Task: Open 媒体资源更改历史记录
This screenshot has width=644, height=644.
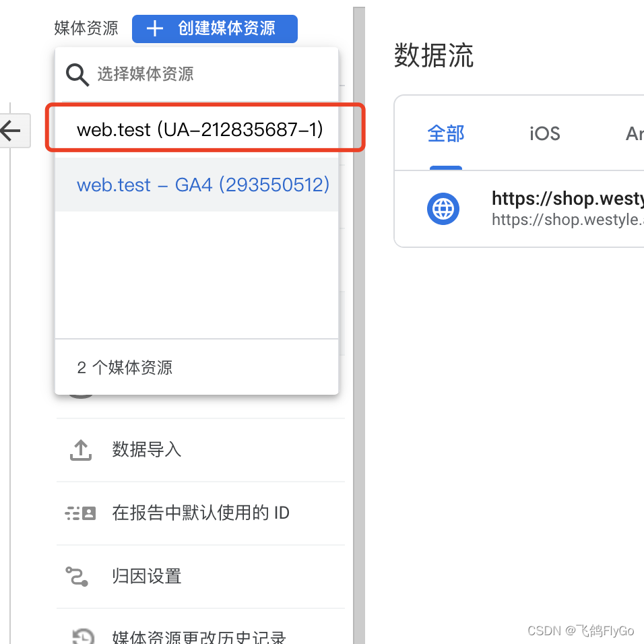Action: (201, 626)
